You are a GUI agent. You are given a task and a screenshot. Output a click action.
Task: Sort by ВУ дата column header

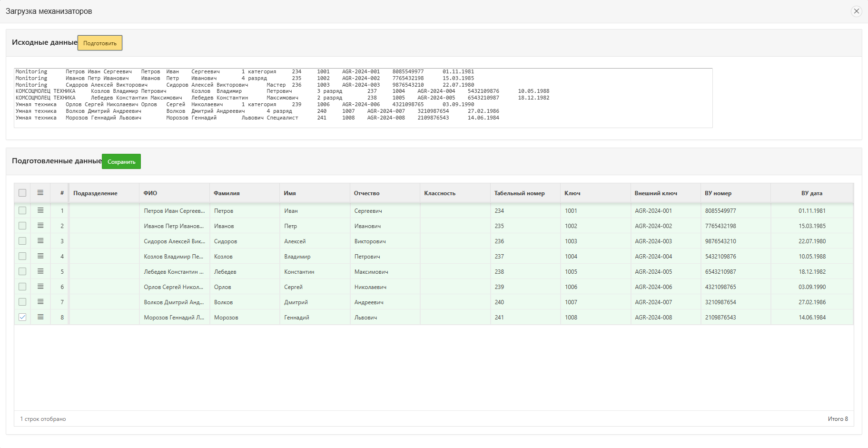811,193
